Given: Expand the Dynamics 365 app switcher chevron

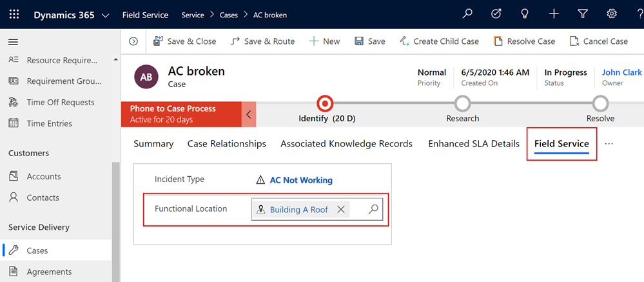Looking at the screenshot, I should (105, 15).
